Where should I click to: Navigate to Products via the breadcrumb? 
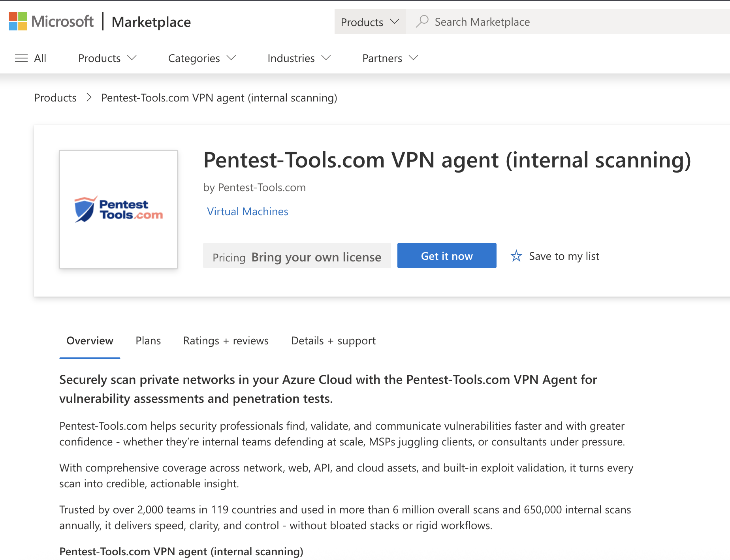point(55,98)
